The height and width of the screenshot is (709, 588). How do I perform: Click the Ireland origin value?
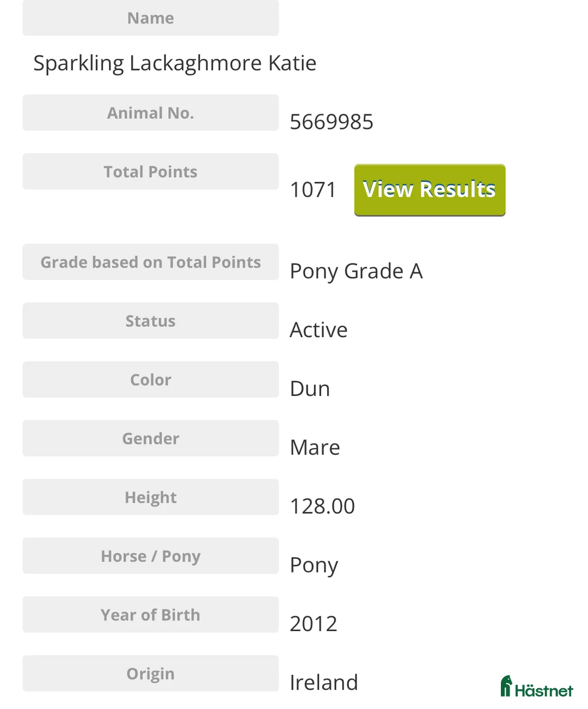[323, 683]
